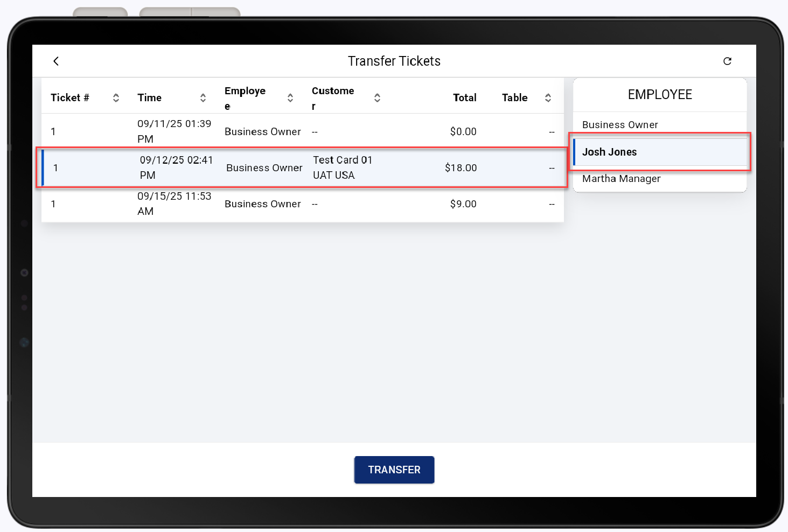Click Business Owner in the $18.00 row
The image size is (788, 532).
[x=264, y=167]
